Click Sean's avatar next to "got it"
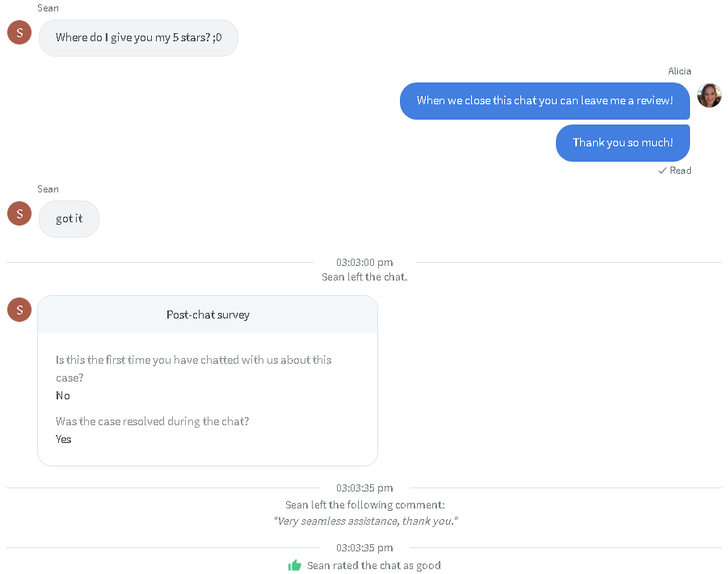The width and height of the screenshot is (728, 574). coord(19,213)
